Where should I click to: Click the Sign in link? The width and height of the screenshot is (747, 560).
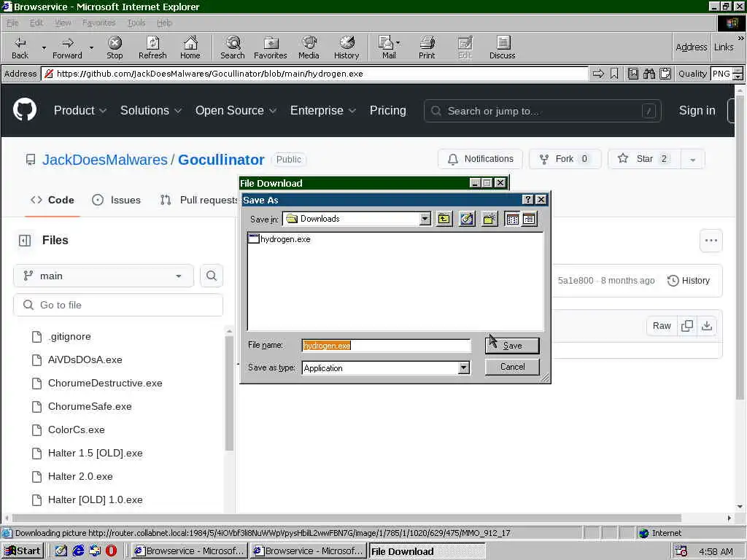[x=697, y=111]
